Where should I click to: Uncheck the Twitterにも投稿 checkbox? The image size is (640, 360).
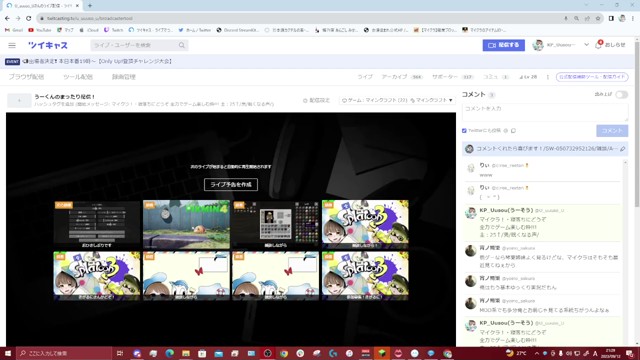(x=464, y=131)
